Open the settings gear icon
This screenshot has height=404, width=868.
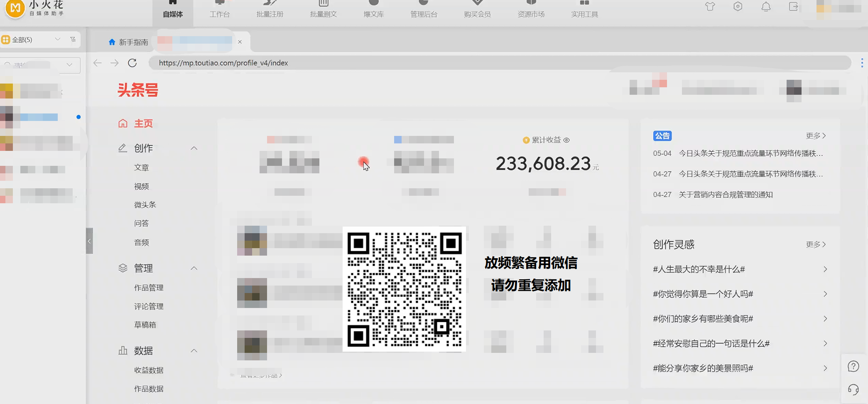point(738,7)
